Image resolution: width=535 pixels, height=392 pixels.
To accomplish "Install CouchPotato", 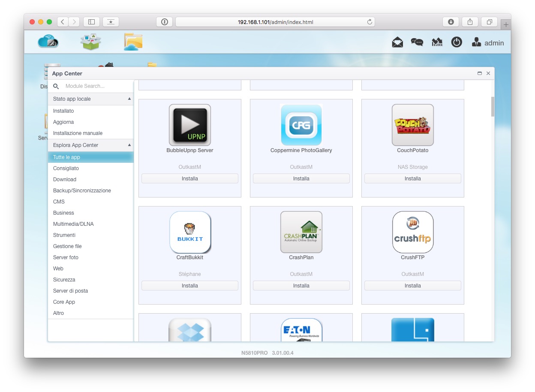I will coord(413,179).
